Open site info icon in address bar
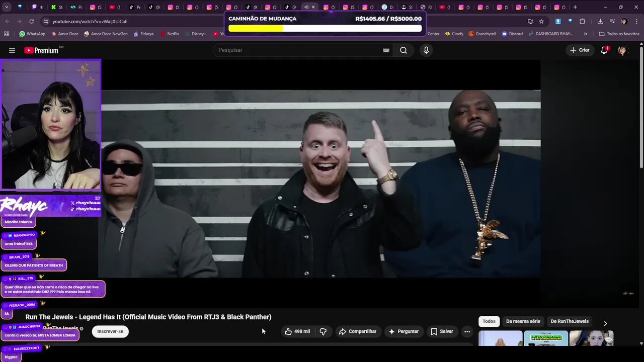644x362 pixels. pos(46,21)
